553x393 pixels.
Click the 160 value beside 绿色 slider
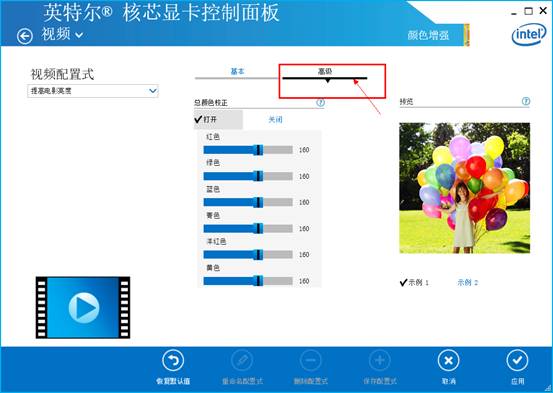[x=304, y=176]
